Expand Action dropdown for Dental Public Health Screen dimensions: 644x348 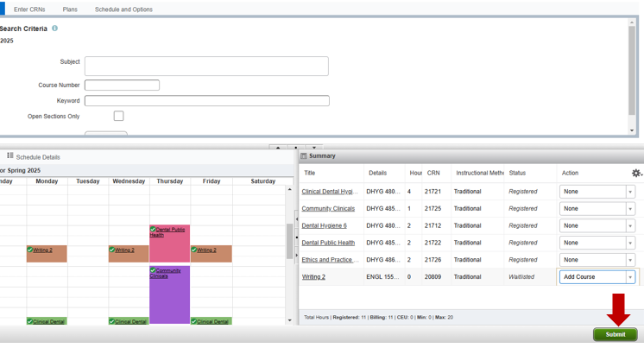pos(630,243)
